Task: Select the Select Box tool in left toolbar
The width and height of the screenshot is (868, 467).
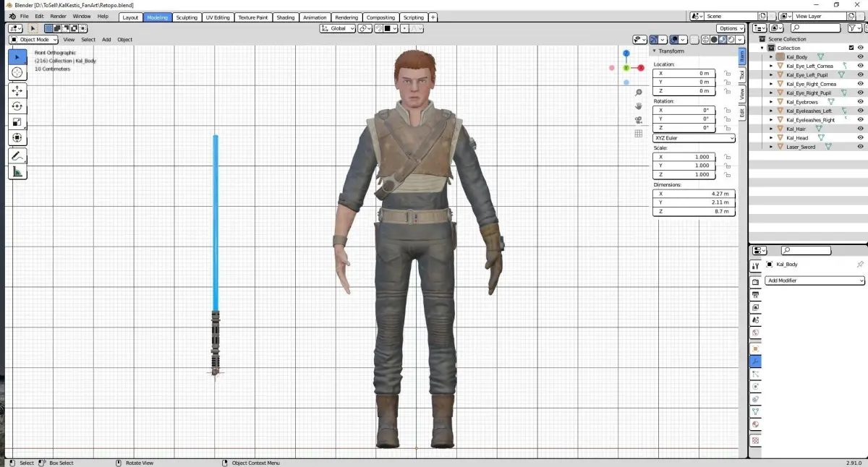Action: point(17,57)
